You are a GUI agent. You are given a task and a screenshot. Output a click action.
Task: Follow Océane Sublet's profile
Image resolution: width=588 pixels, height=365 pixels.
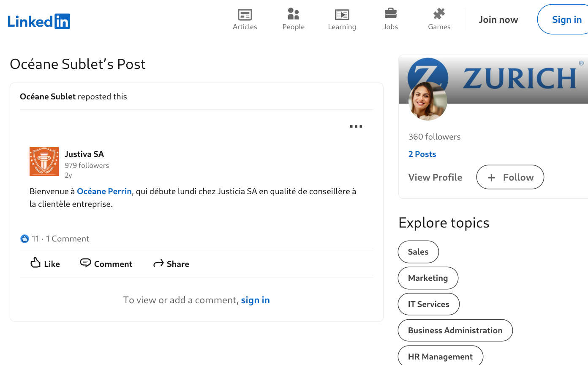pos(510,177)
